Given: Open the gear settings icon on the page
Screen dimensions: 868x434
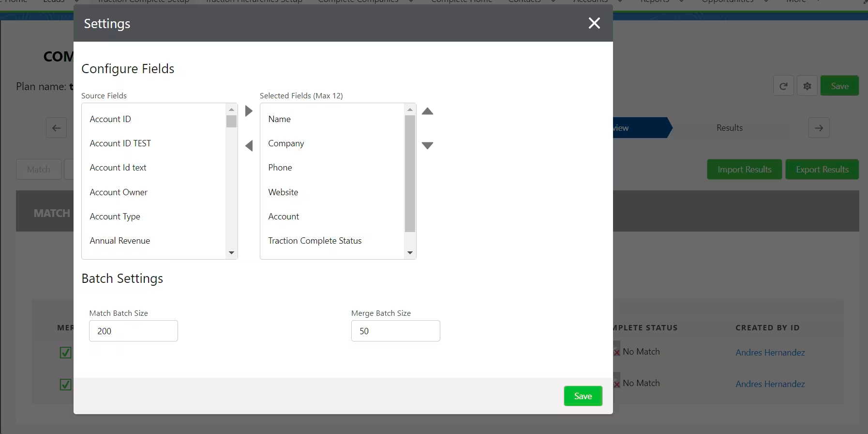Looking at the screenshot, I should 807,86.
